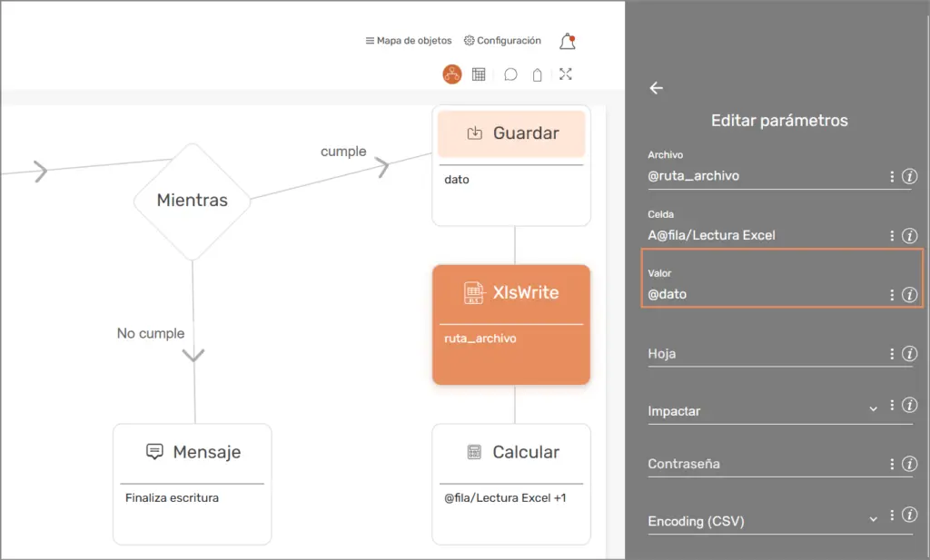The width and height of the screenshot is (930, 560).
Task: Expand the Impactar dropdown
Action: pyautogui.click(x=873, y=409)
